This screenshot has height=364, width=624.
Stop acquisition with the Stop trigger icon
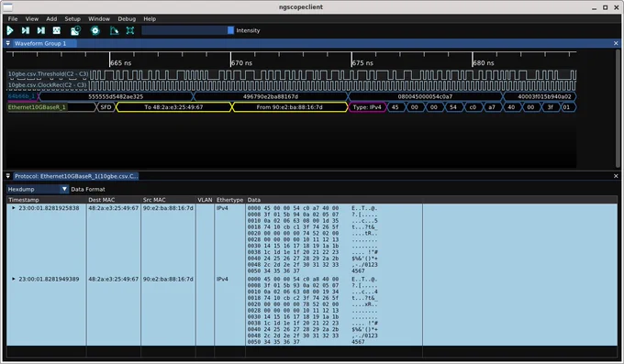click(x=57, y=30)
